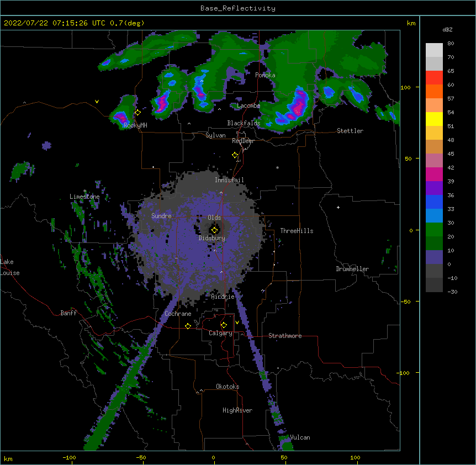476x465 pixels.
Task: Click the Drumheller city label
Action: (x=352, y=269)
